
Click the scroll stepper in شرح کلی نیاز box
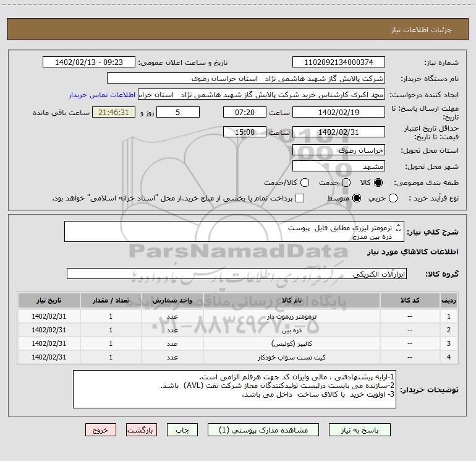399,227
